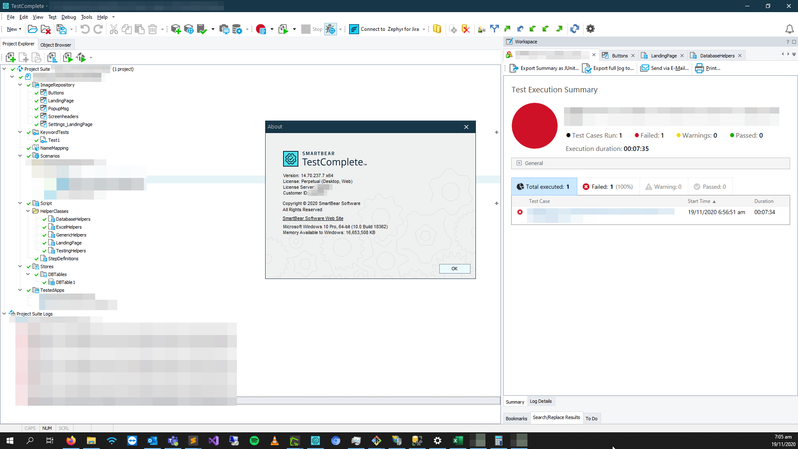This screenshot has height=449, width=798.
Task: Click Export Summary as JUnit icon
Action: pos(514,68)
